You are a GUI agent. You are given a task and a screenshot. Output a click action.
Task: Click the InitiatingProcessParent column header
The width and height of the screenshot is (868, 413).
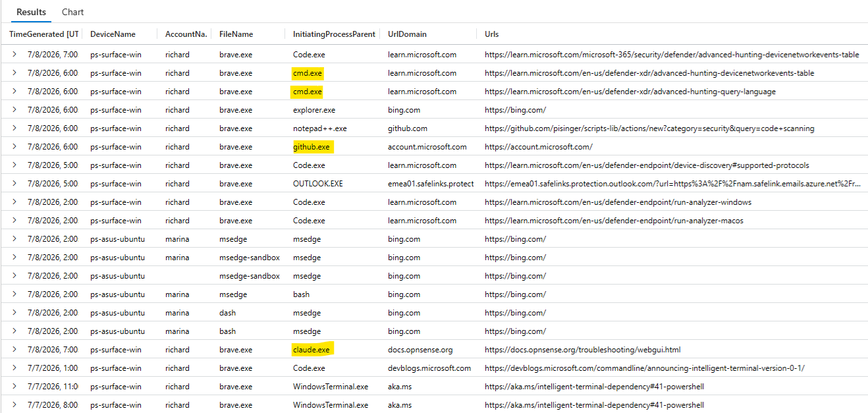point(334,34)
